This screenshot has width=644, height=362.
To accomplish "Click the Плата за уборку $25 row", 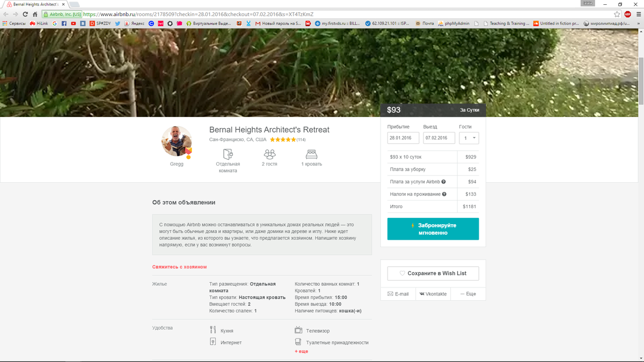I will 433,169.
